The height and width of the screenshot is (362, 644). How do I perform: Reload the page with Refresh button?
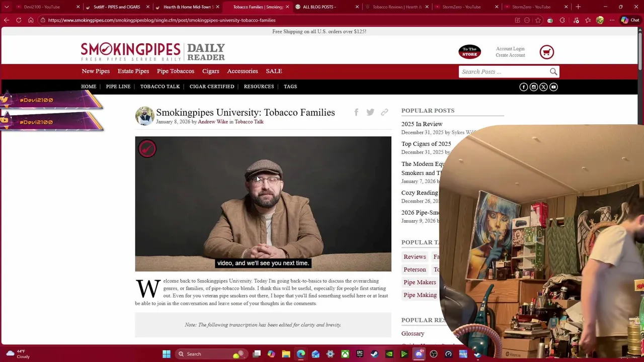pos(19,20)
